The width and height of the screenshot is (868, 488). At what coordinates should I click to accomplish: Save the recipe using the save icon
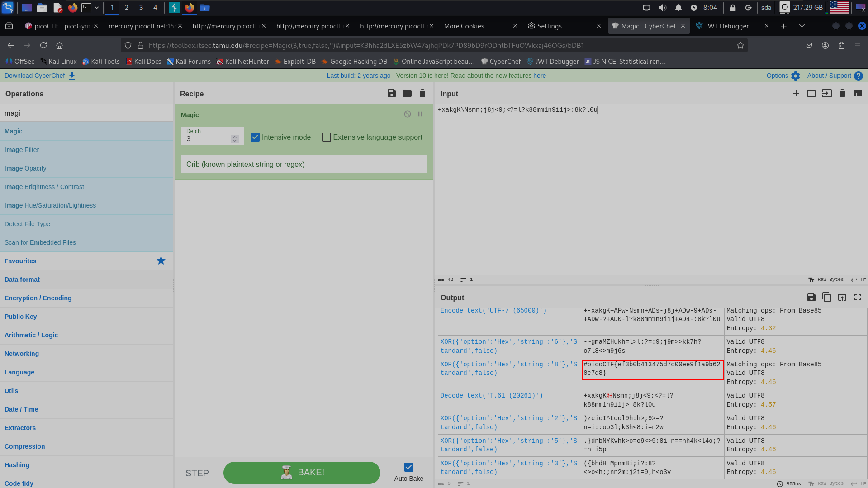tap(391, 94)
